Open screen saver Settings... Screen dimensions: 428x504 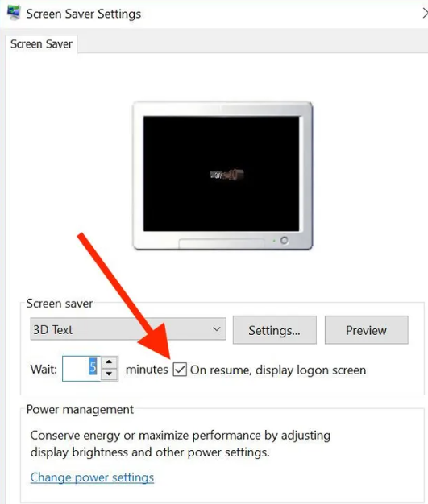click(275, 330)
